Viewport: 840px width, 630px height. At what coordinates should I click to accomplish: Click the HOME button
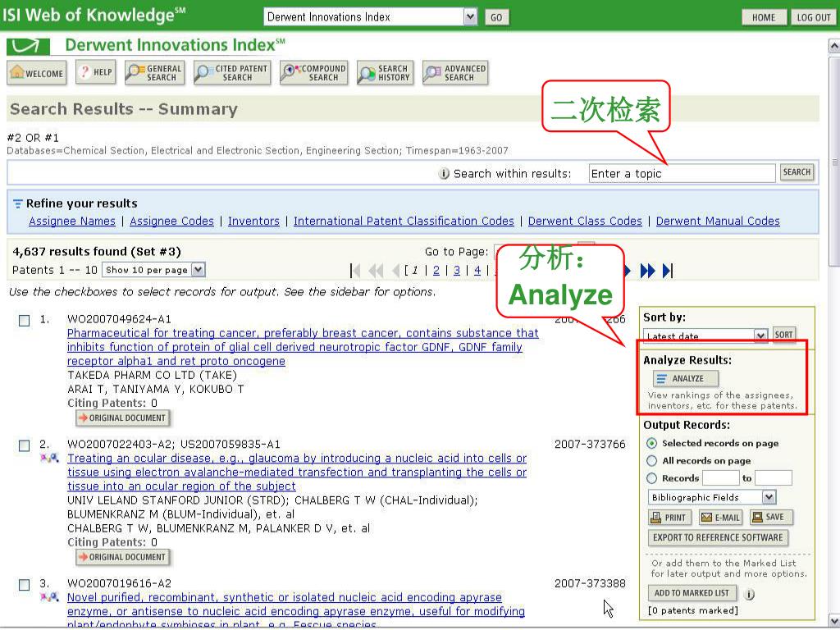click(x=764, y=18)
